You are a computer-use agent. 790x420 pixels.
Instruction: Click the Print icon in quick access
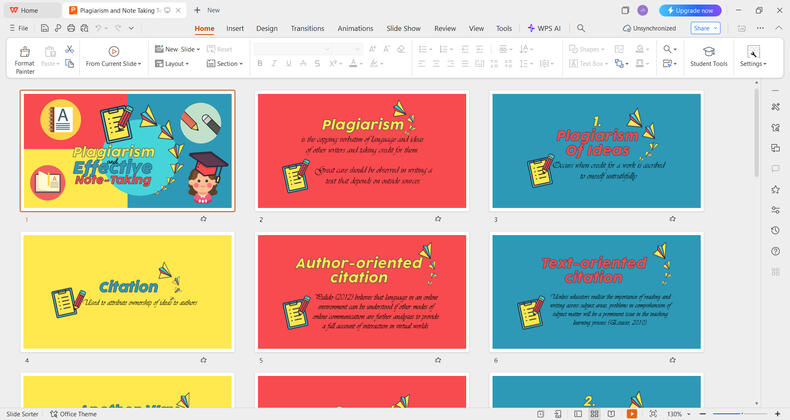point(71,28)
